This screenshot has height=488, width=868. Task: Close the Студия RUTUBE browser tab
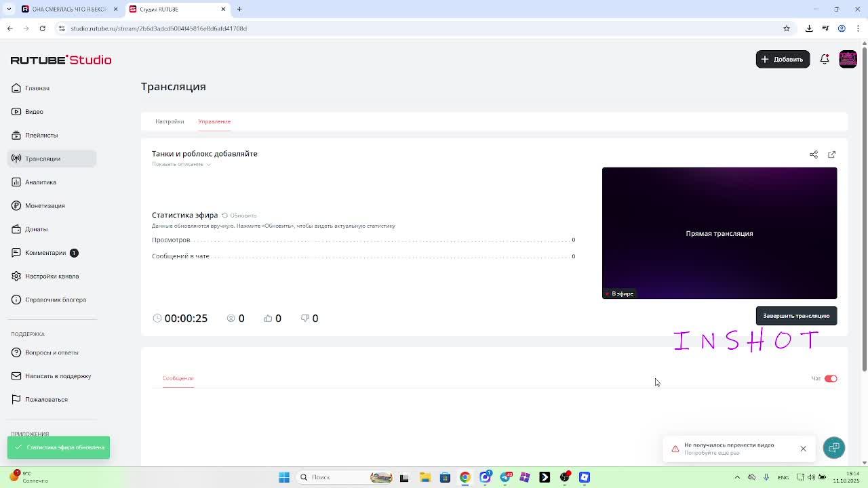point(223,9)
